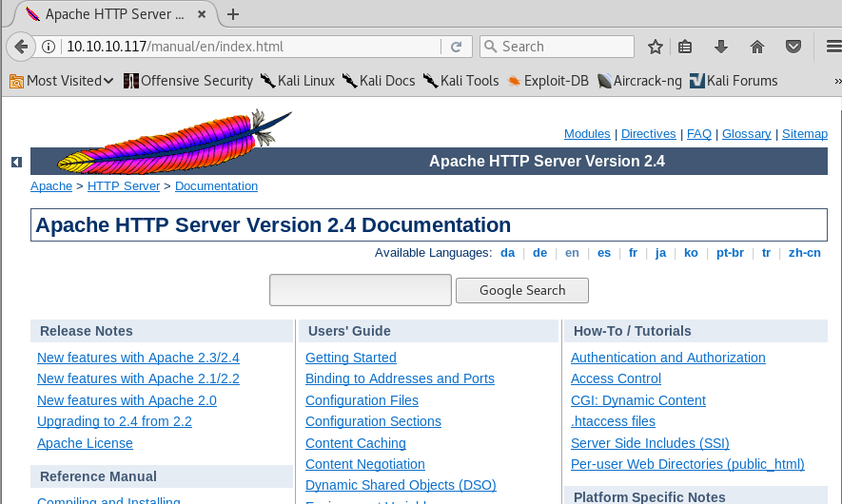Screen dimensions: 842x504
Task: Open the bookmarks list icon
Action: coord(686,47)
